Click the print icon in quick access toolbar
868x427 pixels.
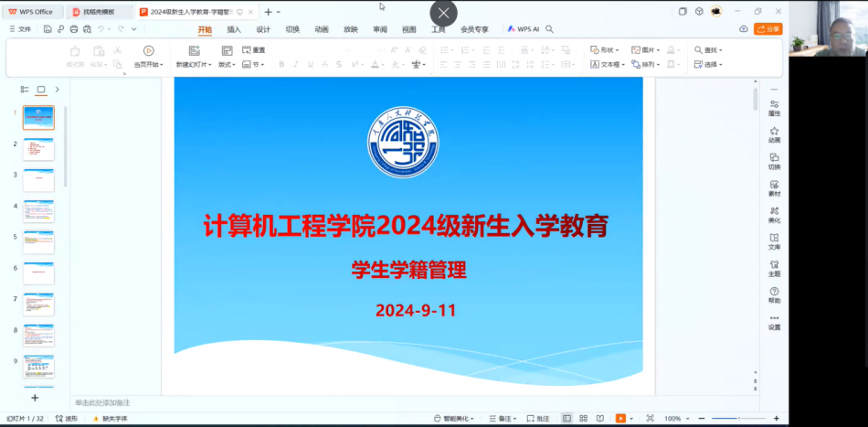click(x=74, y=28)
